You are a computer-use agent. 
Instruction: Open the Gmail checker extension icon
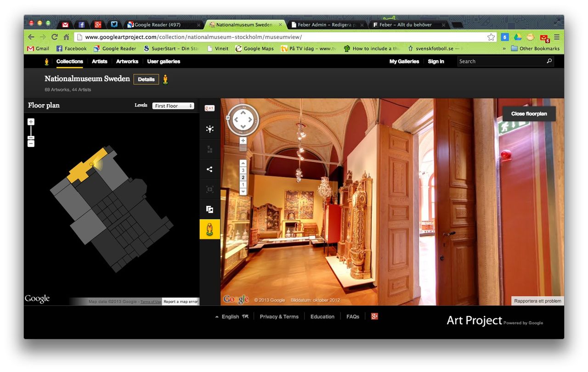click(x=544, y=38)
